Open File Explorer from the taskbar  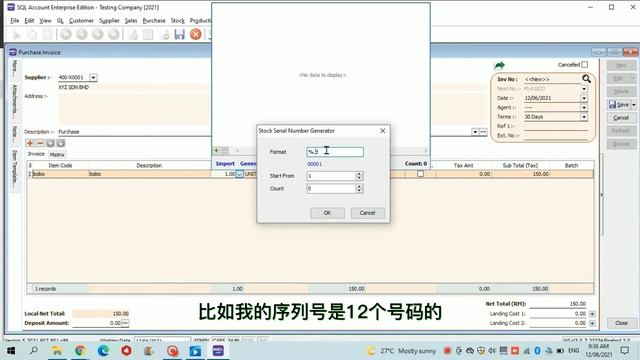point(57,351)
